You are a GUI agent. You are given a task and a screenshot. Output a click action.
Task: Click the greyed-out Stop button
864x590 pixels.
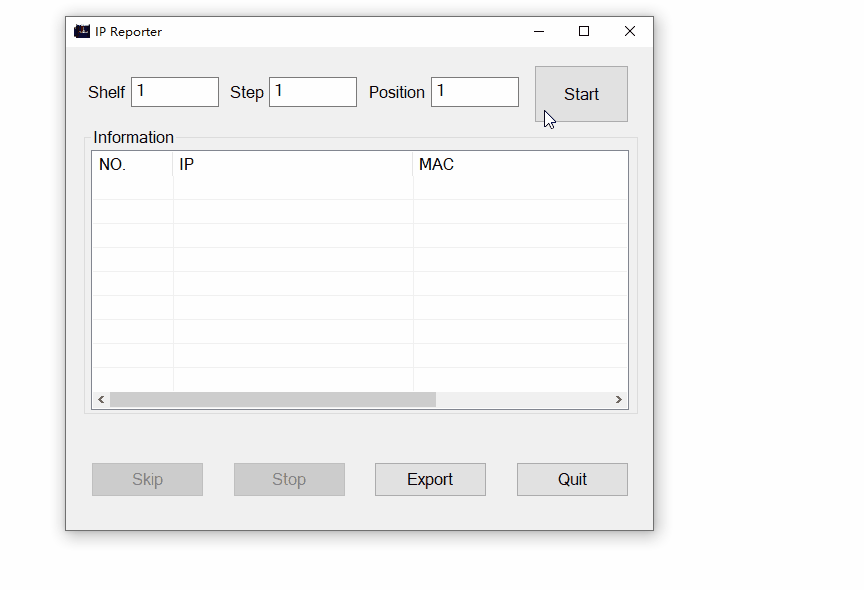coord(289,479)
